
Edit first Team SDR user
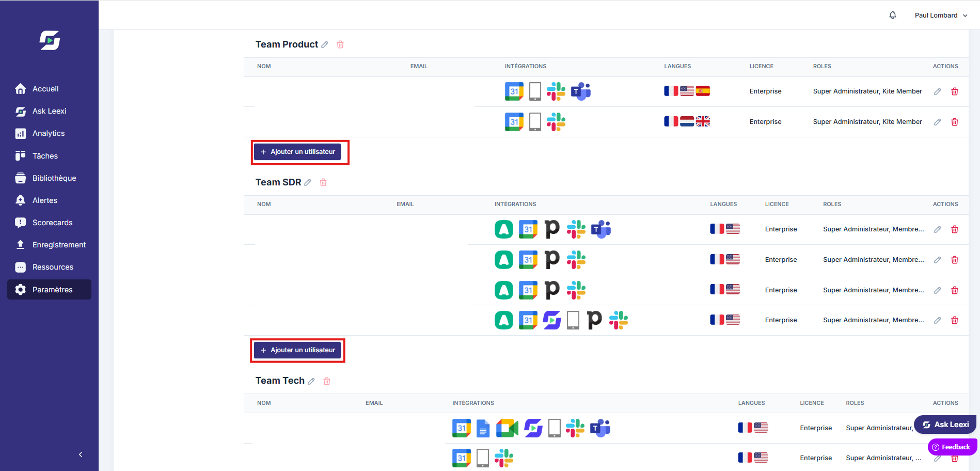tap(938, 229)
